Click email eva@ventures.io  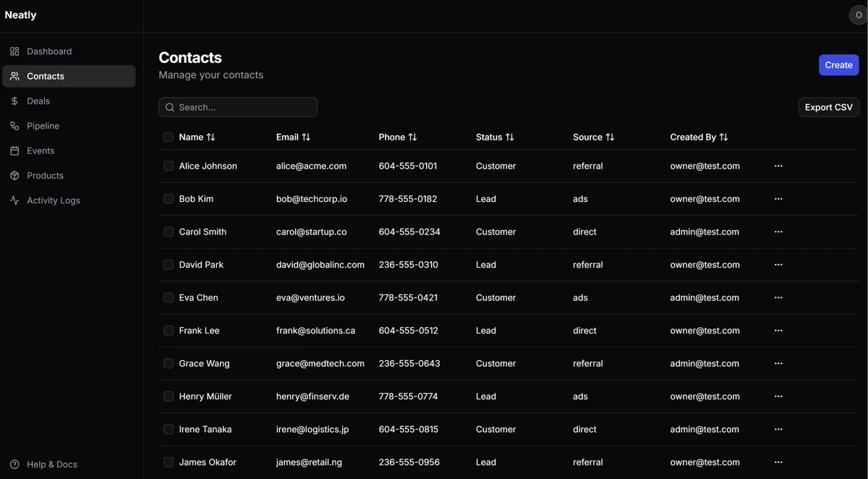[x=310, y=297]
